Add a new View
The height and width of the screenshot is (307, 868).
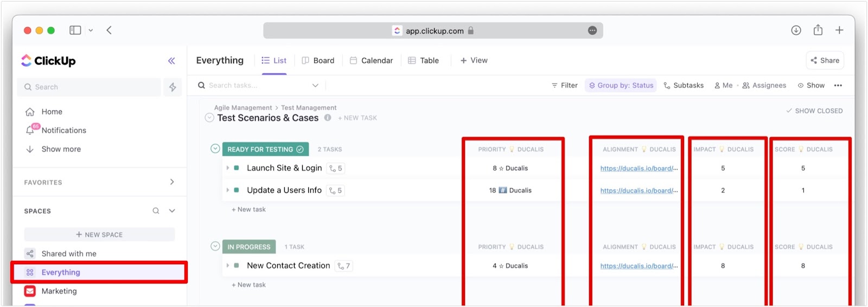(x=474, y=61)
